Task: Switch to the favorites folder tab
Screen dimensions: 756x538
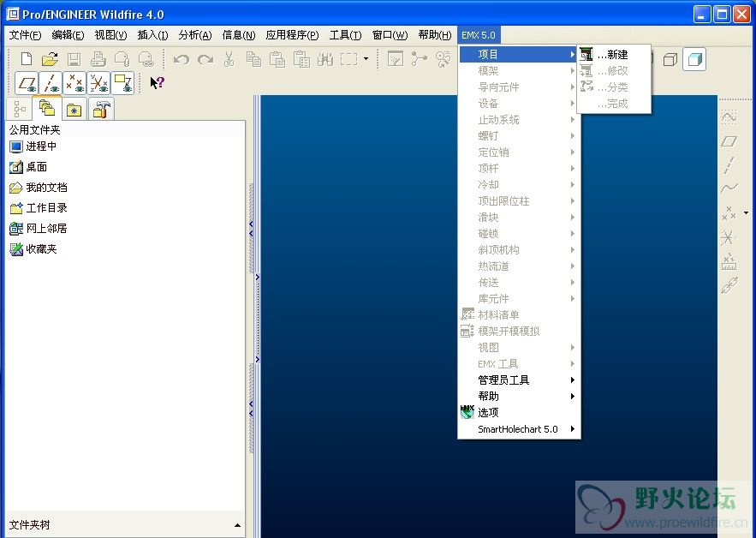Action: [74, 109]
